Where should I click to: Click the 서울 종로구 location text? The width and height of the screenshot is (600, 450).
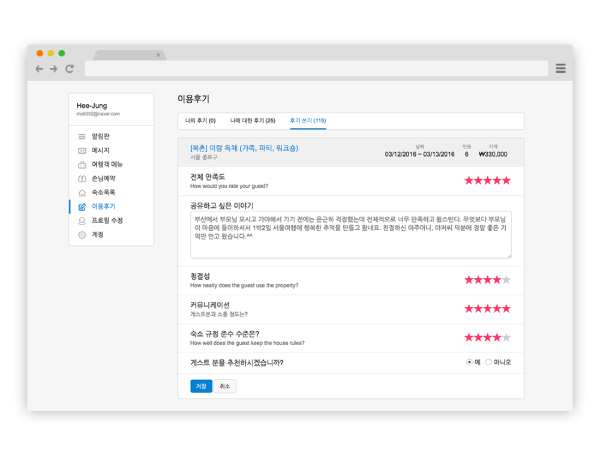[204, 157]
